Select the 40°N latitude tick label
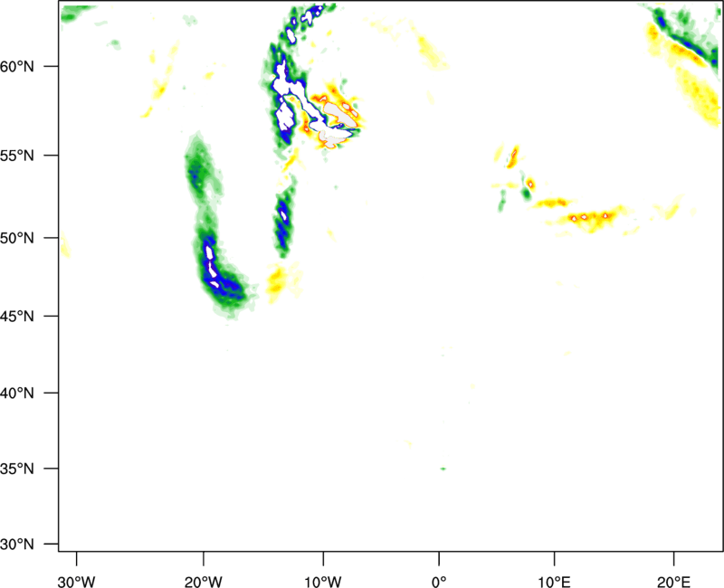Image resolution: width=724 pixels, height=588 pixels. coord(17,393)
